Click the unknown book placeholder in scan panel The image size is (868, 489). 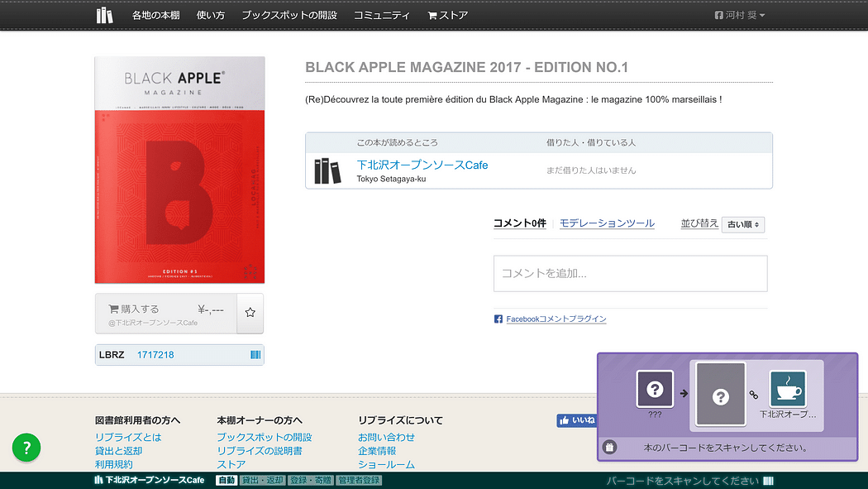720,395
